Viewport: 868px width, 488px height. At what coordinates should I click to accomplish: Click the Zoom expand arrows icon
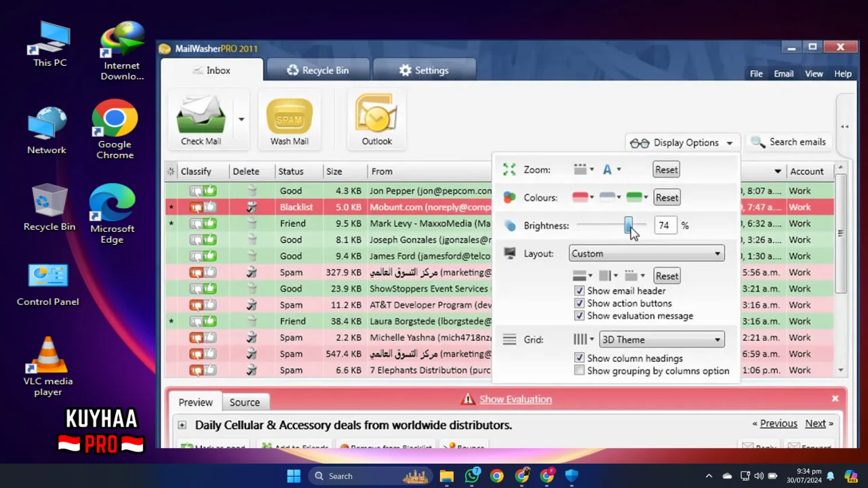point(509,169)
